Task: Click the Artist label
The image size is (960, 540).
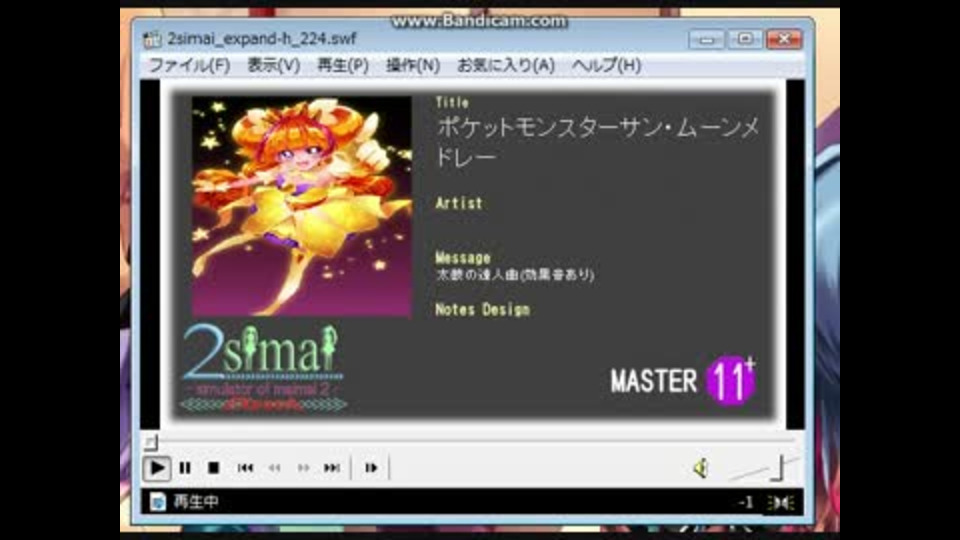Action: [459, 203]
